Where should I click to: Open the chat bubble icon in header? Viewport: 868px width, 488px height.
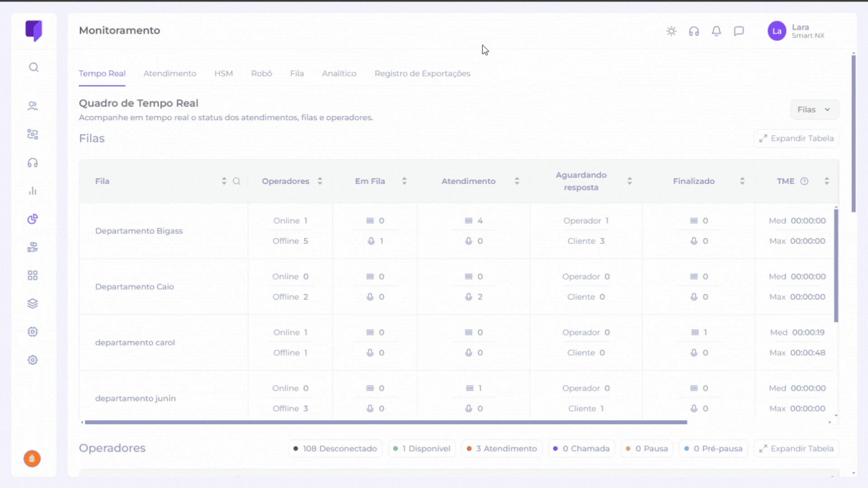(x=739, y=31)
